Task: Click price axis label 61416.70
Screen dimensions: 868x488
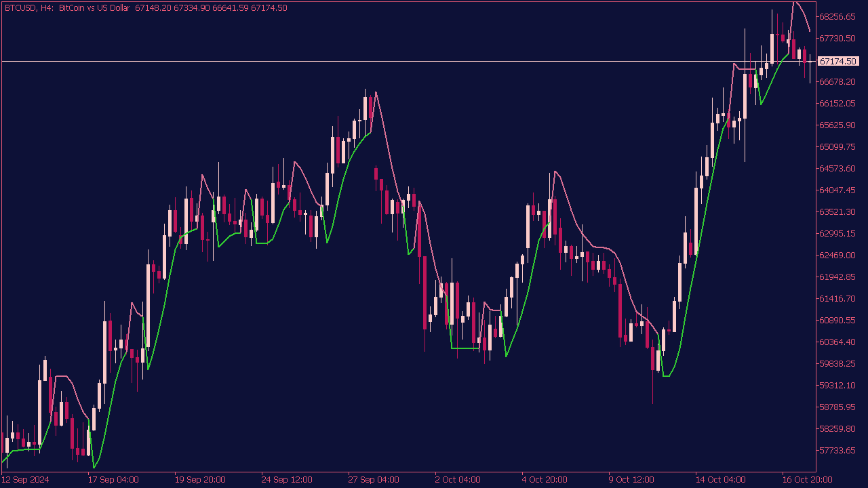Action: [837, 298]
